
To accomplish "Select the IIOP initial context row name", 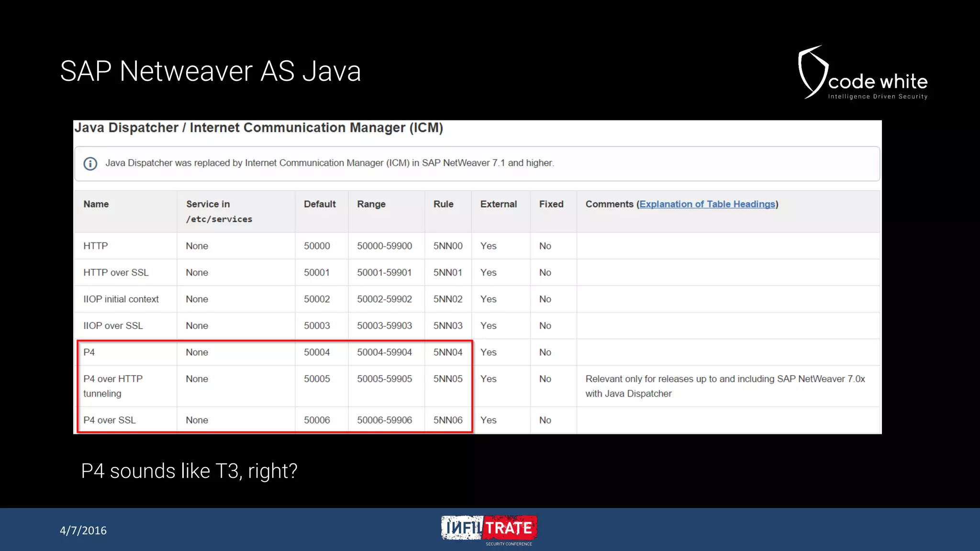I will pos(121,299).
